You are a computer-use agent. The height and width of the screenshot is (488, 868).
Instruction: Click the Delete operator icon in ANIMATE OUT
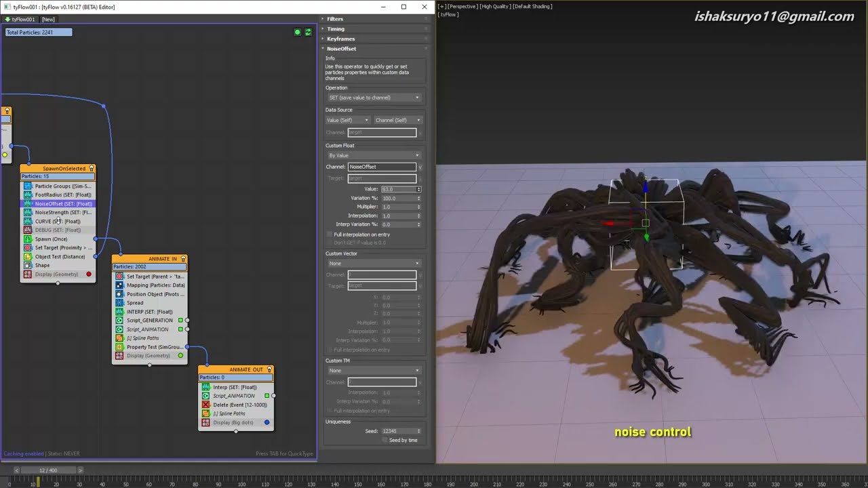click(x=206, y=405)
